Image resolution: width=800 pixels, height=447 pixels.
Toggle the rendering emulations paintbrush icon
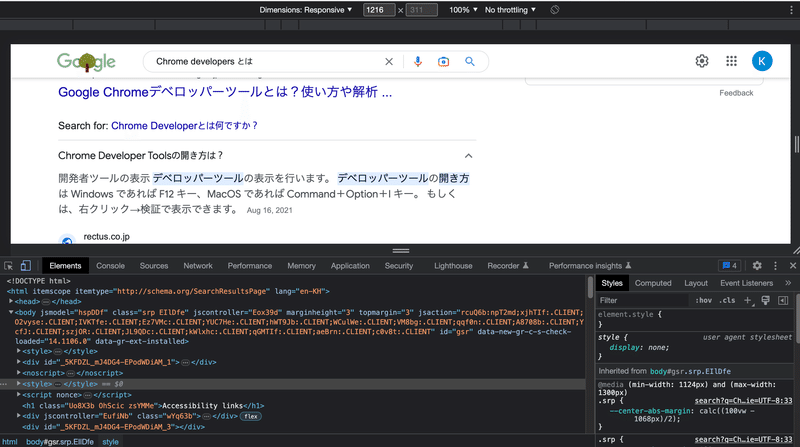tap(765, 301)
